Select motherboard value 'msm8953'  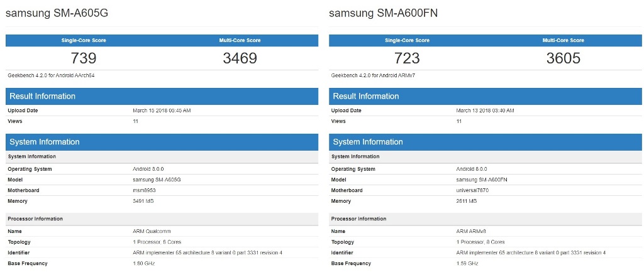[144, 191]
